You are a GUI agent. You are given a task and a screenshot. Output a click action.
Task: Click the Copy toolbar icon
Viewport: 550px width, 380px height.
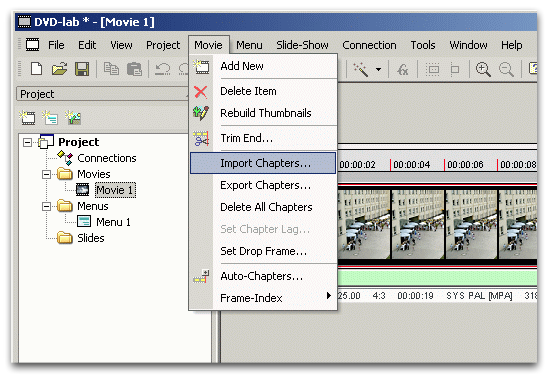(x=111, y=69)
